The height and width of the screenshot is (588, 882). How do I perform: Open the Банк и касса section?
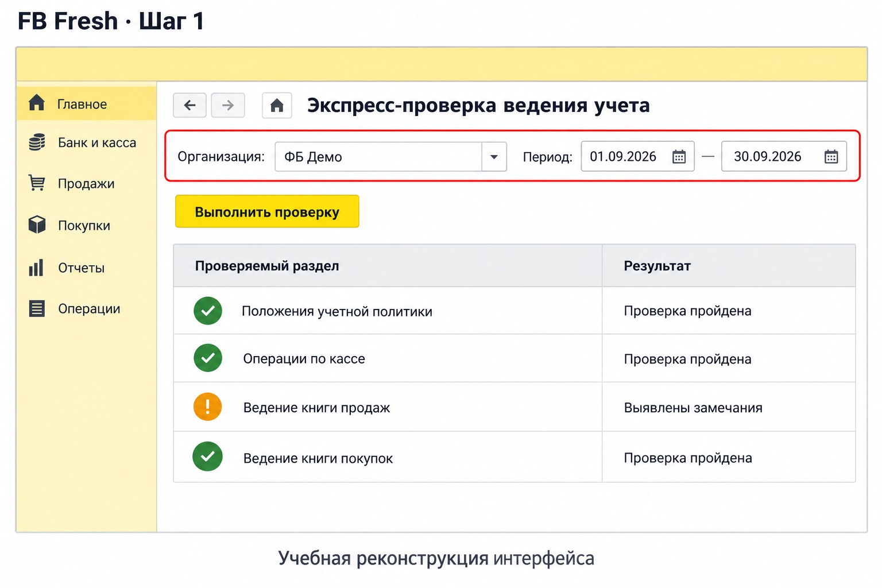(x=86, y=142)
